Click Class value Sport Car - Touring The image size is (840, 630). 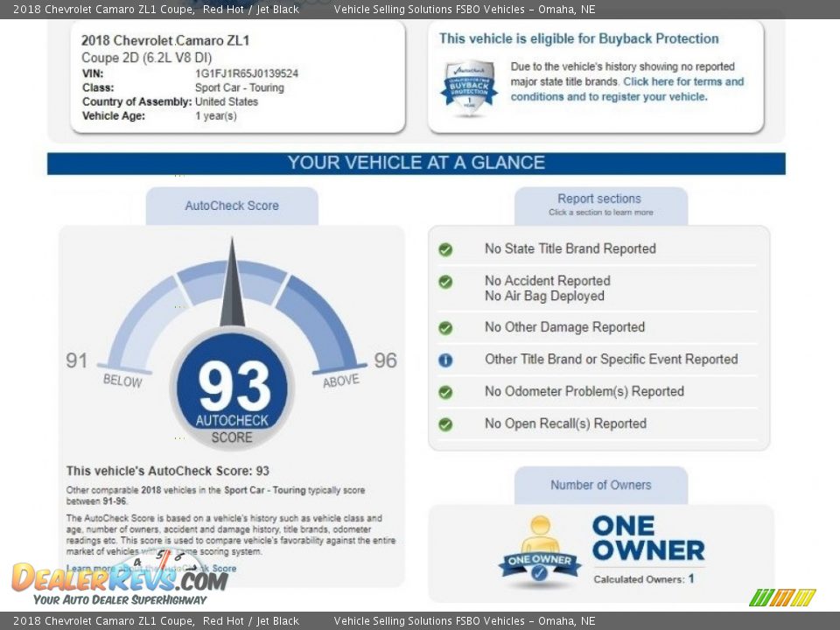pos(240,87)
